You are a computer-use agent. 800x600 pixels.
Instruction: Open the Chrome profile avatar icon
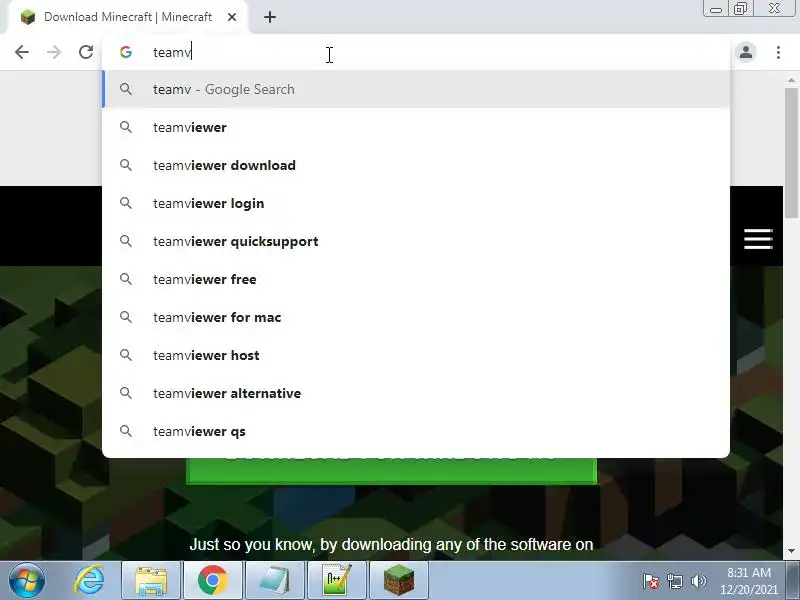[746, 52]
